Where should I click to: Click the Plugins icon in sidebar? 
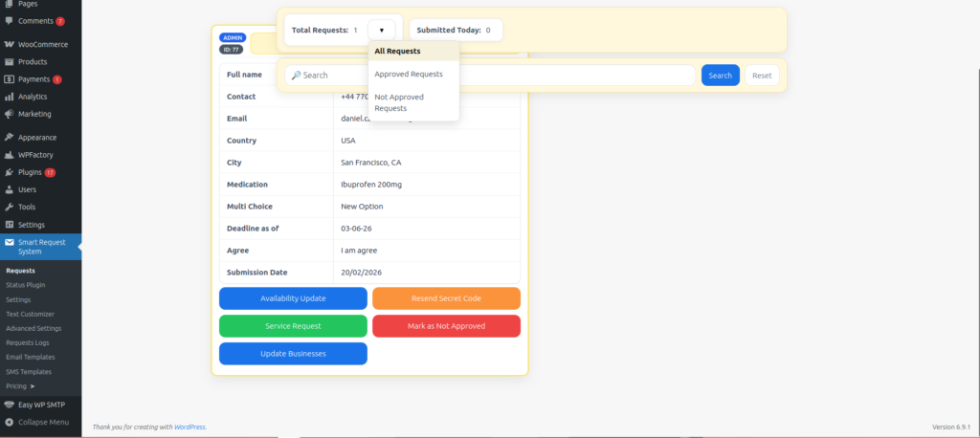(10, 172)
